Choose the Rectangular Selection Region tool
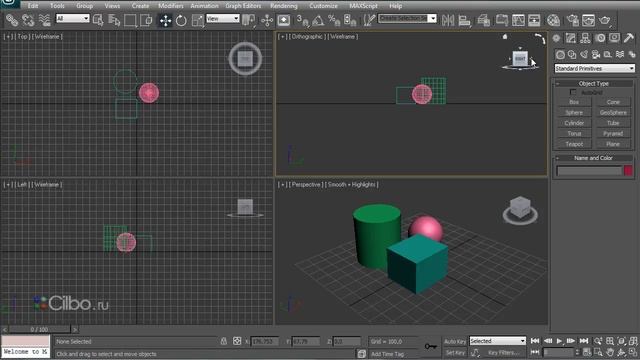 130,20
